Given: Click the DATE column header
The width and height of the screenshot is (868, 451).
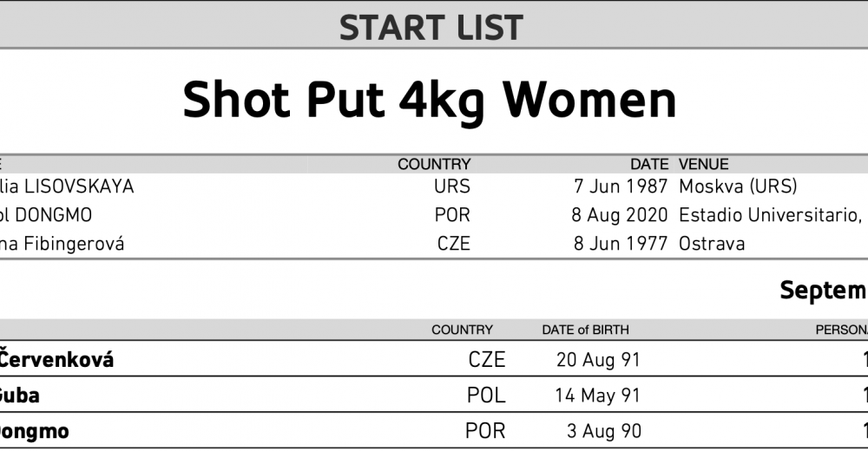Looking at the screenshot, I should coord(649,164).
